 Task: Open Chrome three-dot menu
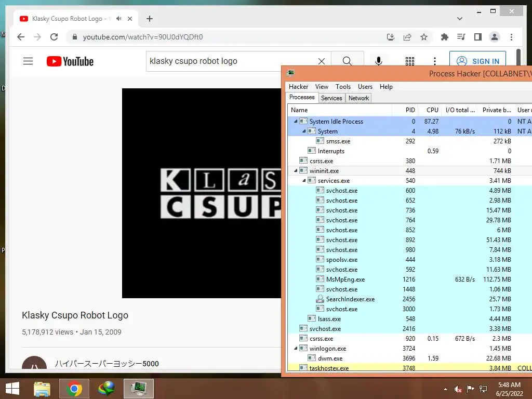pos(511,37)
